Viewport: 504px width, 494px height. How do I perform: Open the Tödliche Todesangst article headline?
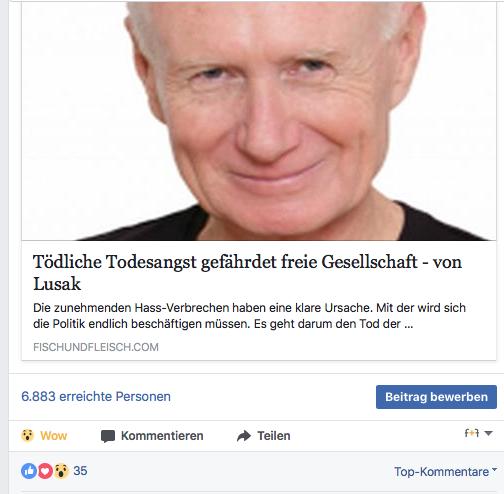pos(247,273)
